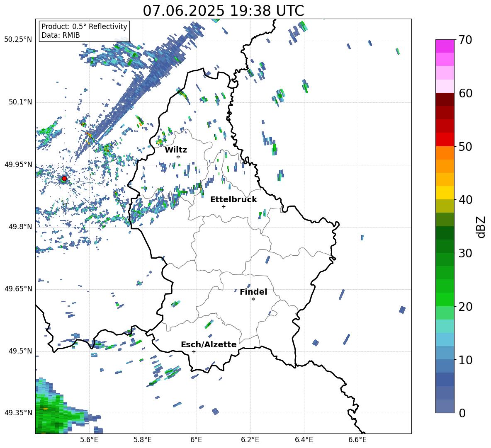Click the Wiltz station cross marker
The image size is (491, 448).
[x=178, y=157]
